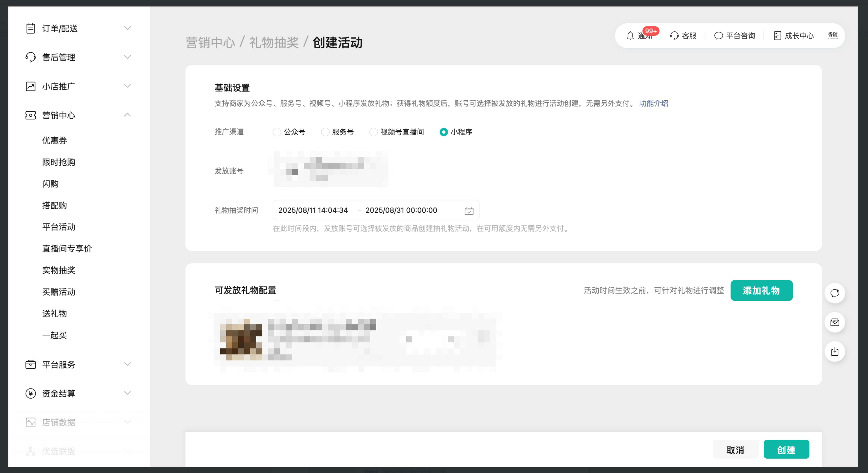Go to 实物抽奖 menu item
868x473 pixels.
pyautogui.click(x=59, y=270)
